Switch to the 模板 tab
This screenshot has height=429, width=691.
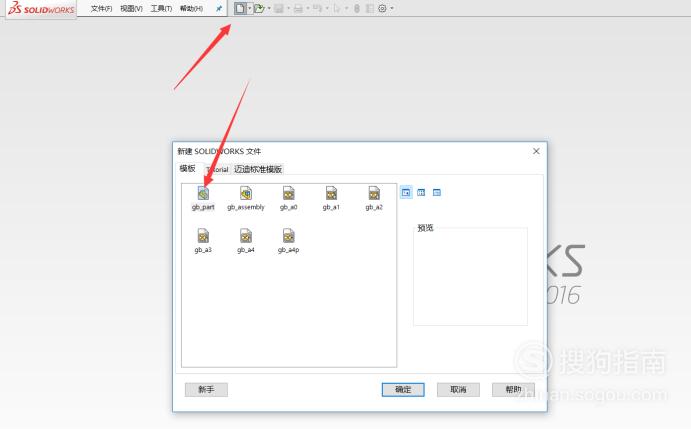(188, 168)
